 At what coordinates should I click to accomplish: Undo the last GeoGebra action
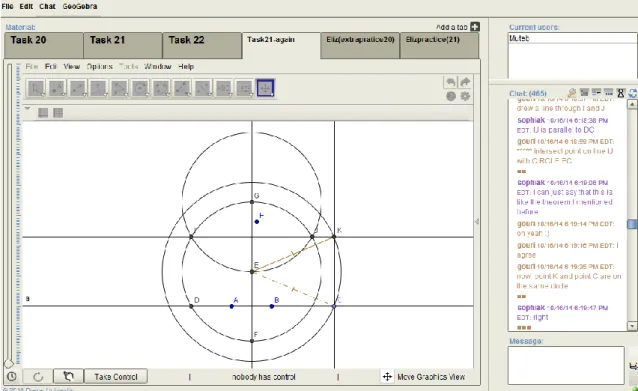coord(450,82)
